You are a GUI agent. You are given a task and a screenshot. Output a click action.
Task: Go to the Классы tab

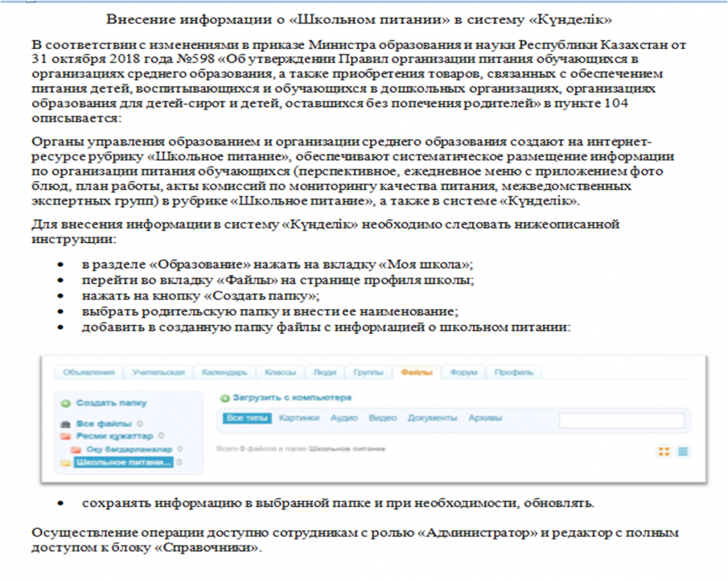point(280,373)
